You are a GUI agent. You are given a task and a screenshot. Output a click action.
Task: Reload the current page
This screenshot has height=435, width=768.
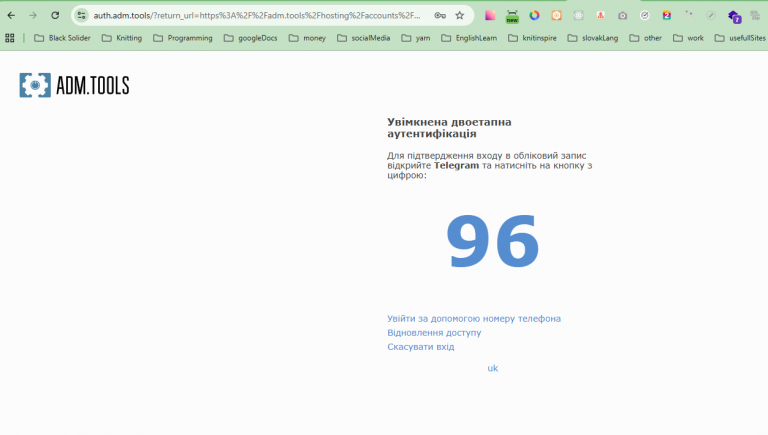[x=55, y=16]
